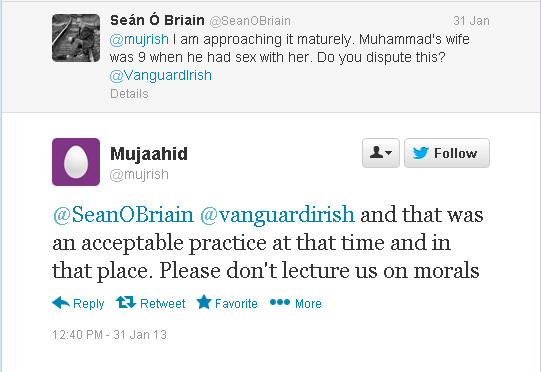
Task: Open the @VanguardIrish mention in top tweet
Action: (x=160, y=76)
